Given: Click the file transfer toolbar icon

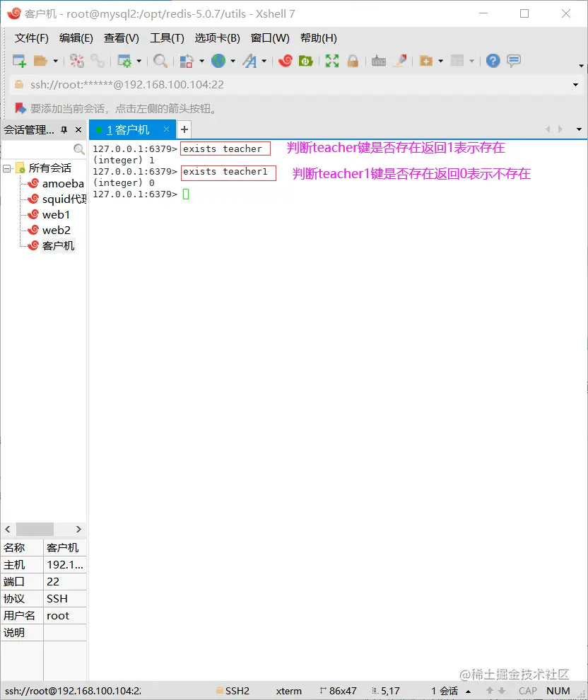Looking at the screenshot, I should pyautogui.click(x=187, y=61).
